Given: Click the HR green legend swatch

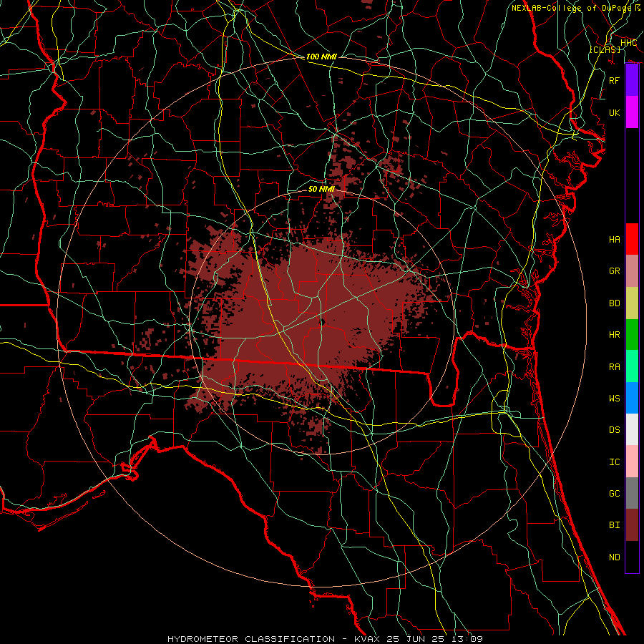Looking at the screenshot, I should pos(632,335).
